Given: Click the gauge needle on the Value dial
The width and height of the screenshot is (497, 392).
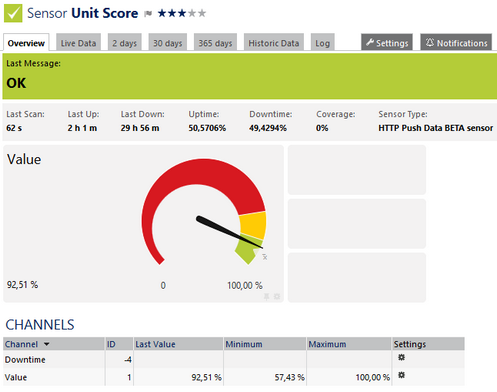Looking at the screenshot, I should (229, 232).
